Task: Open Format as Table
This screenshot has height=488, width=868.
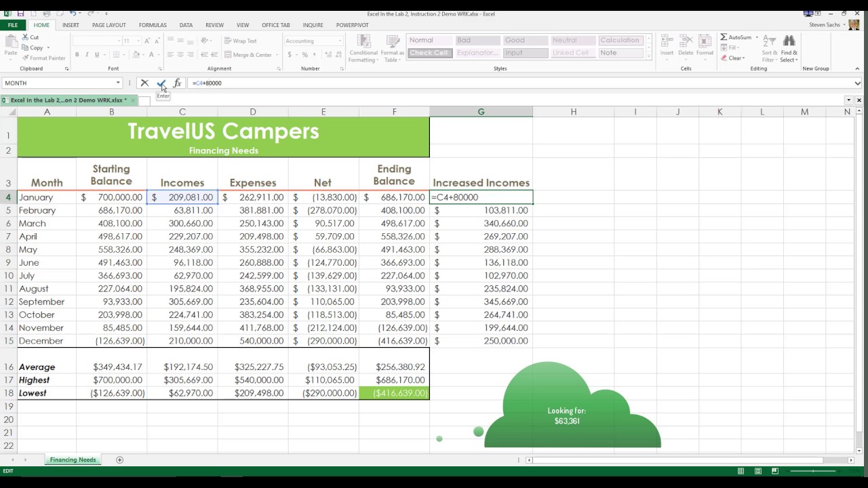Action: 392,47
